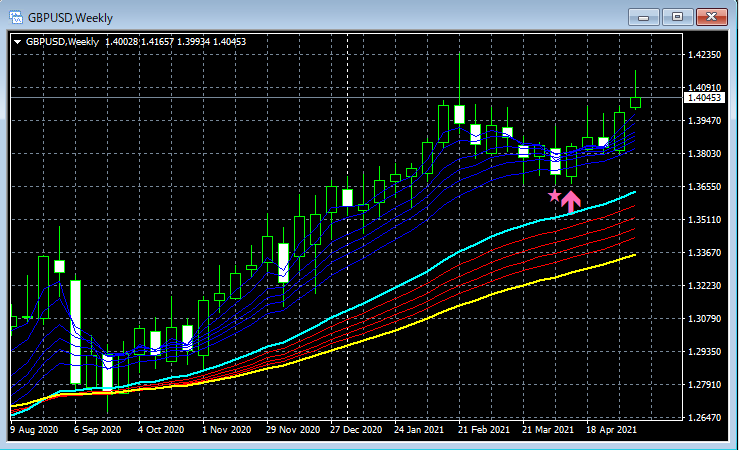Click date label 29 Nov 2020
Image resolution: width=740 pixels, height=450 pixels.
(293, 430)
